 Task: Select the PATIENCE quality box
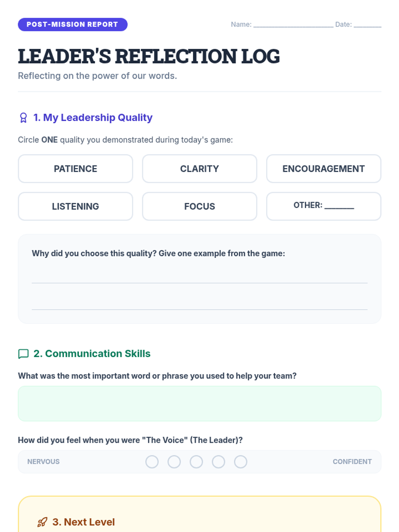tap(75, 169)
